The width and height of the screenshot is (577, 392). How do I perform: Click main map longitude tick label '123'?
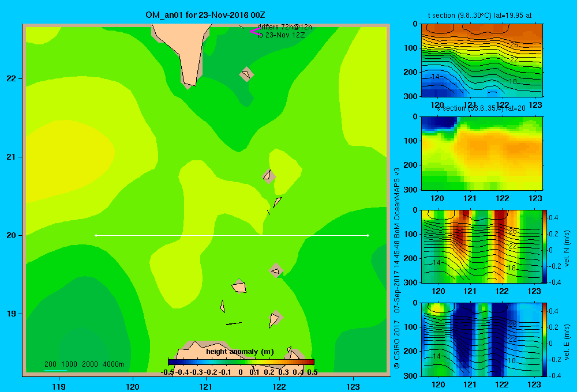pos(353,386)
